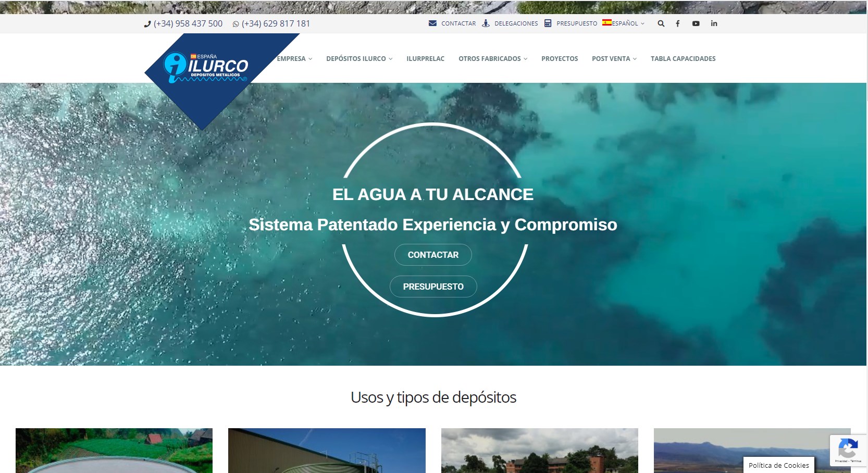Expand the Depósitos Ilurco menu
The width and height of the screenshot is (868, 473).
(x=359, y=59)
